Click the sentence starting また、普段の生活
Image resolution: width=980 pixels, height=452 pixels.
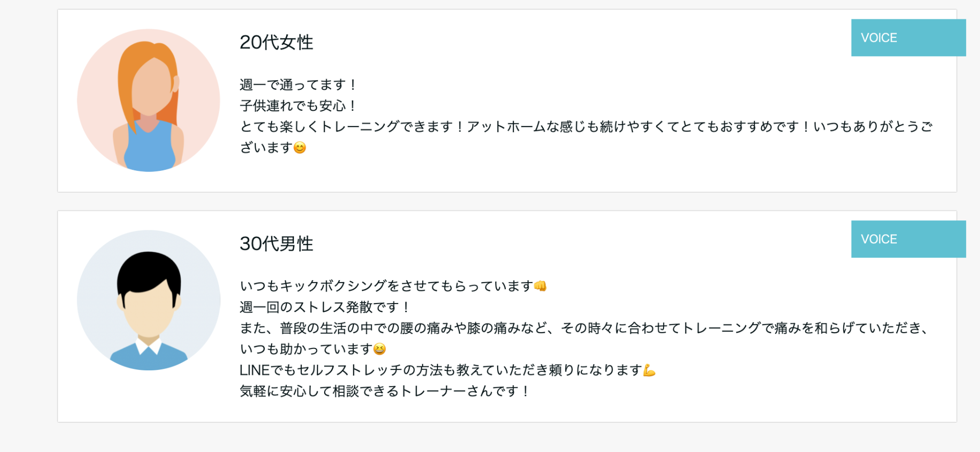[584, 328]
